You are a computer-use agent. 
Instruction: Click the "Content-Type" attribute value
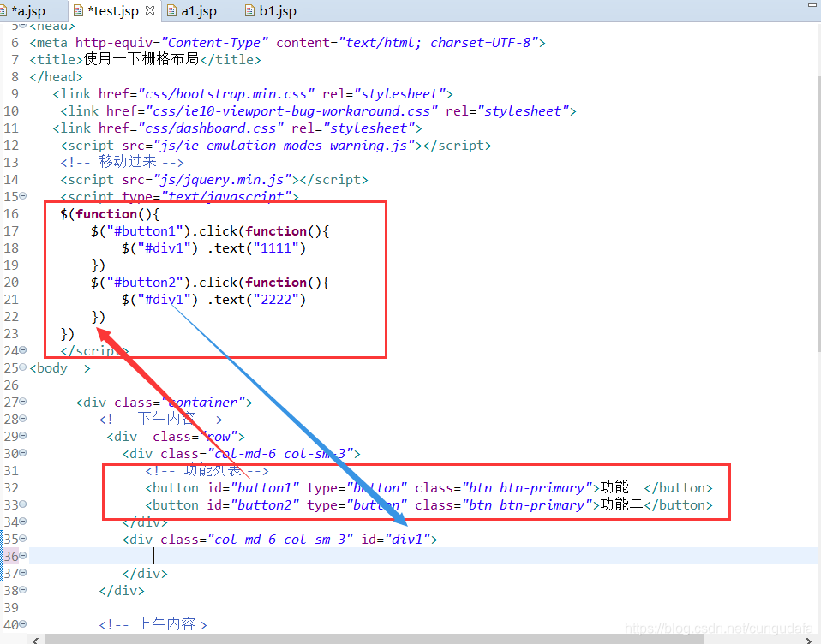(215, 43)
